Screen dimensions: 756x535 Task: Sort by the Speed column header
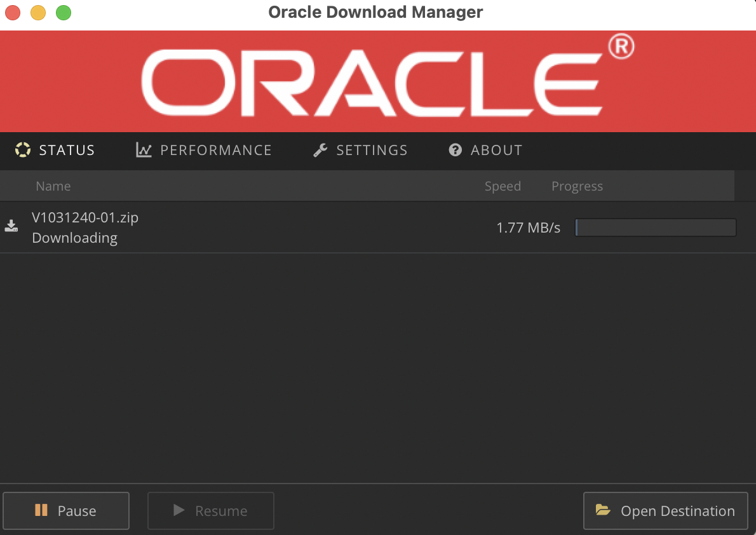(503, 186)
